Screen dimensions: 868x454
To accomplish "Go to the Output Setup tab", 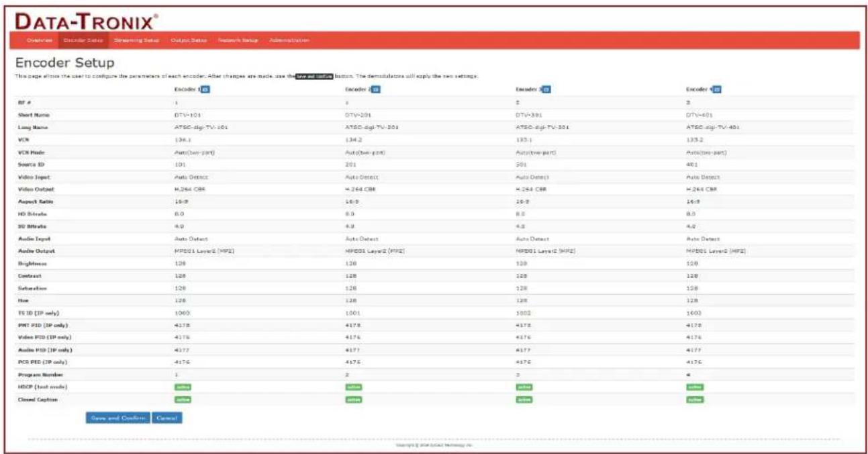I will coord(188,40).
